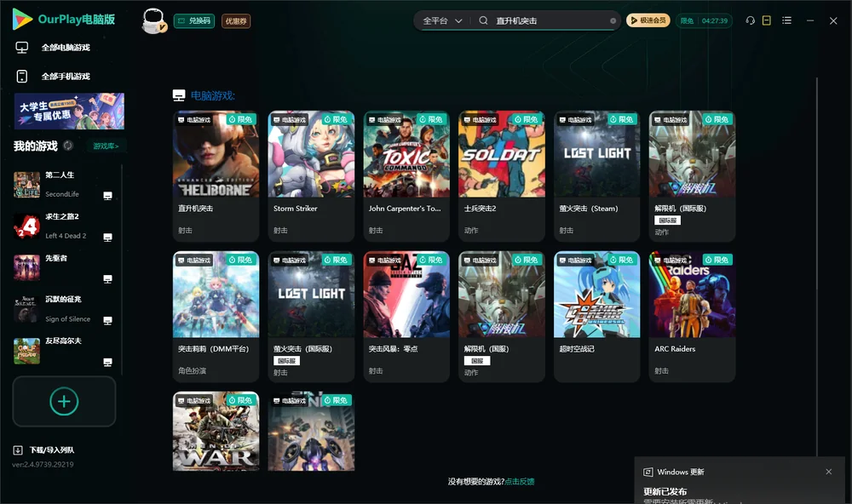Select the Storm Striker game cover

click(x=311, y=154)
